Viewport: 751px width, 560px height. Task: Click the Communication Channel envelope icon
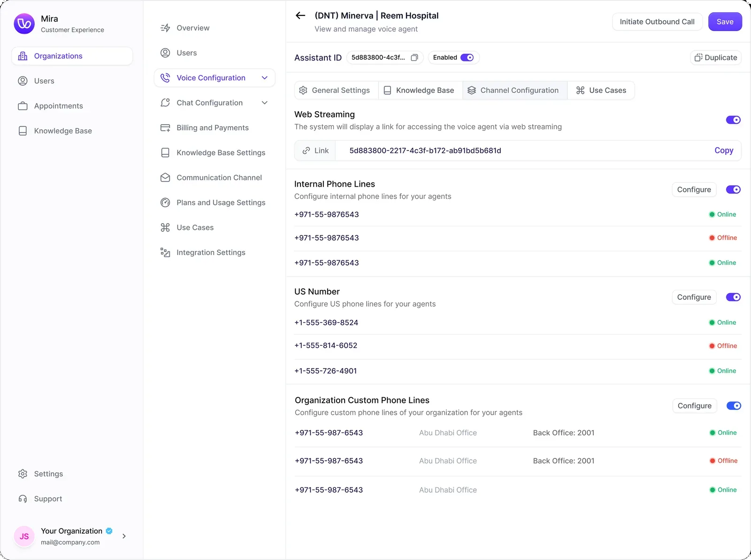pyautogui.click(x=165, y=178)
